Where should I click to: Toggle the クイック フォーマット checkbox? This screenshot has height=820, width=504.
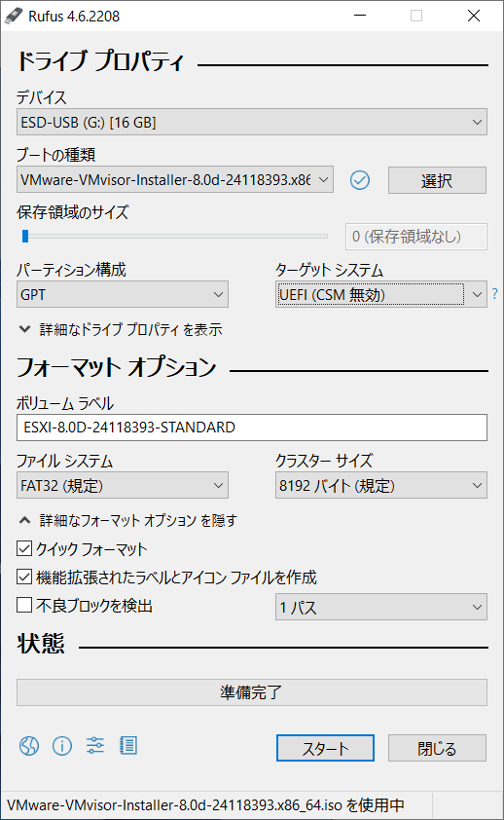click(x=24, y=548)
